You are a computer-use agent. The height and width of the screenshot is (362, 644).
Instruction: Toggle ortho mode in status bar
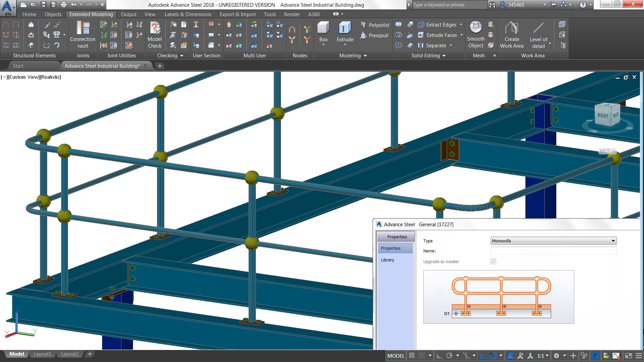pyautogui.click(x=439, y=356)
